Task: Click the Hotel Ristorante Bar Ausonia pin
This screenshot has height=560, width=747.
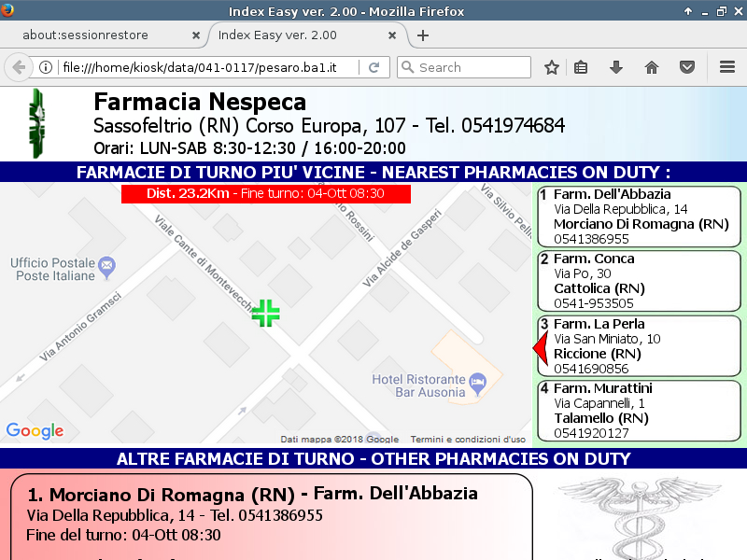Action: tap(477, 381)
